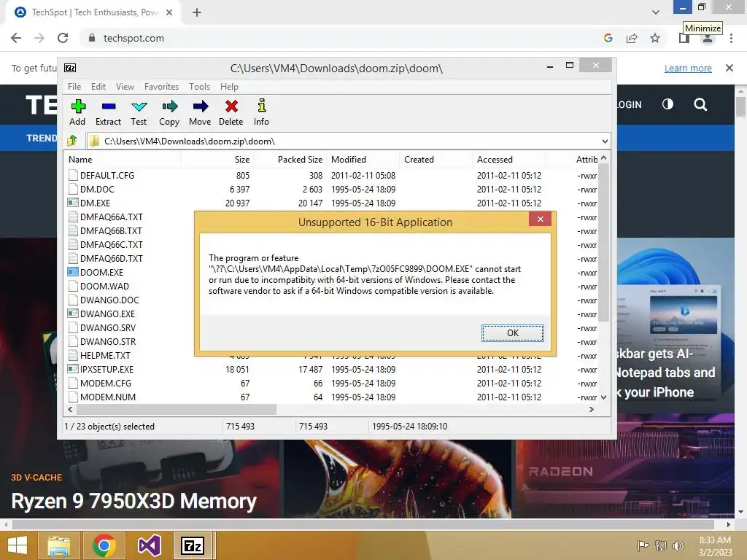The image size is (747, 560).
Task: Click the 7-Zip horizontal scrollbar thumb
Action: (x=177, y=410)
